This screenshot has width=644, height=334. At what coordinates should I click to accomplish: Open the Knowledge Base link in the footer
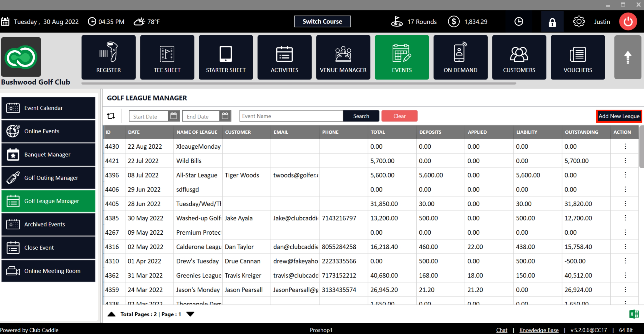click(539, 330)
